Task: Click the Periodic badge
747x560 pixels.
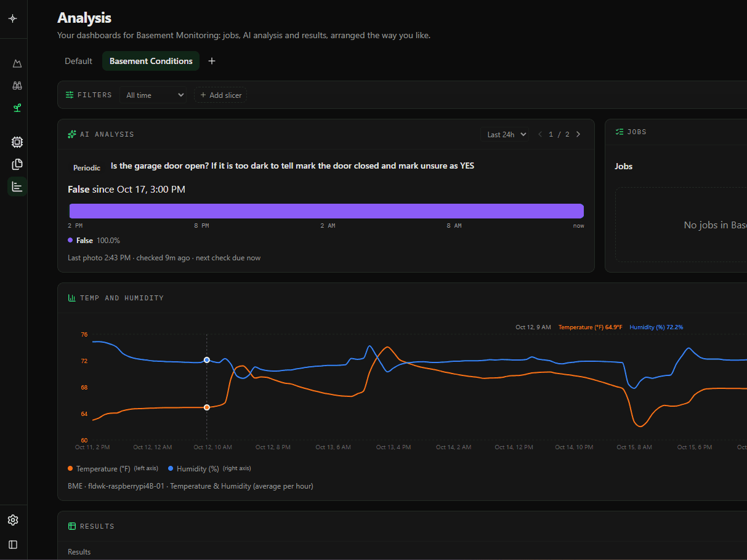Action: tap(87, 167)
